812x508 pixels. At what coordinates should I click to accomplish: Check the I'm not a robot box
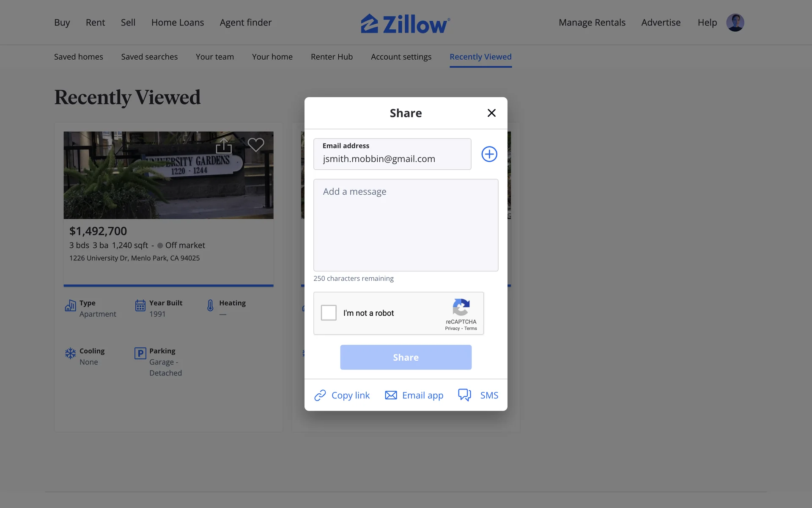click(x=329, y=313)
